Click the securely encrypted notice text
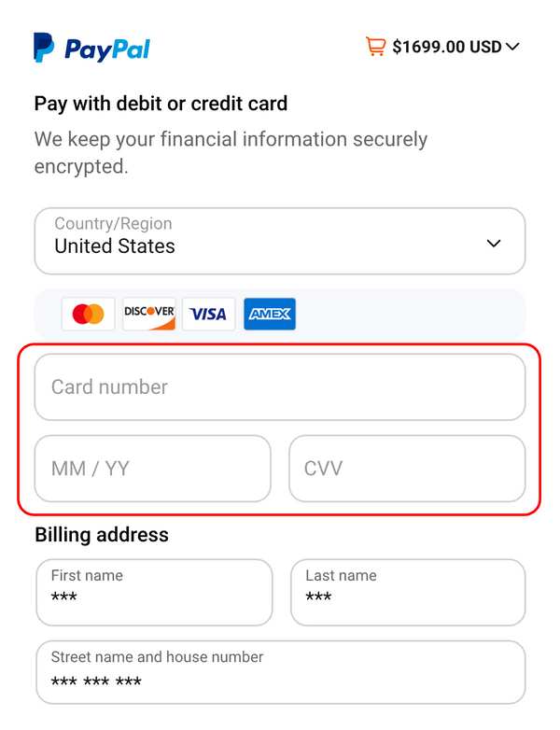Viewport: 560px width, 730px height. [x=231, y=153]
